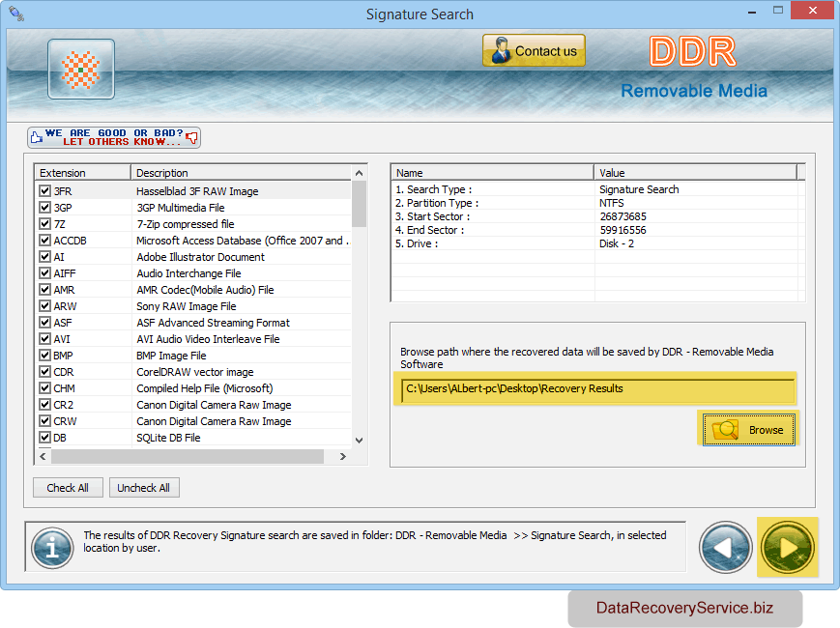Click Check All button
Image resolution: width=840 pixels, height=628 pixels.
68,488
